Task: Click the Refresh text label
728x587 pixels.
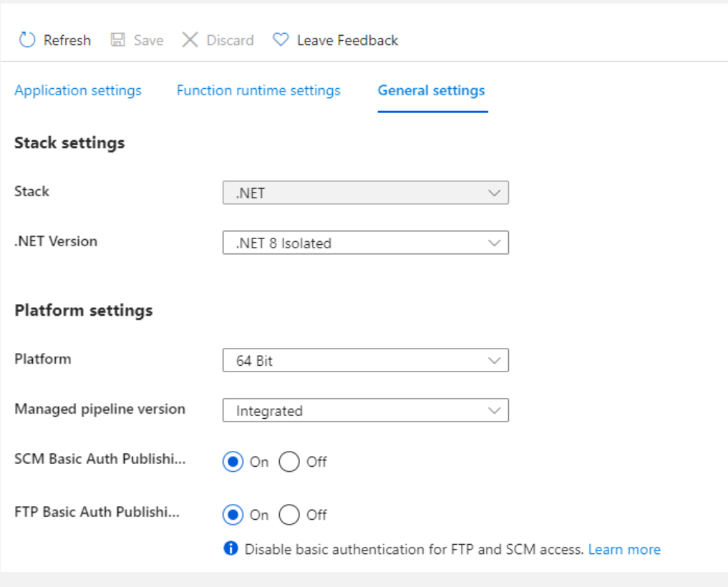Action: pos(67,40)
